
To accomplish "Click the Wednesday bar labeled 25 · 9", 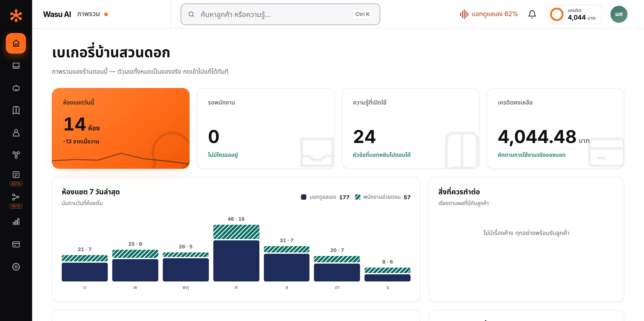I will pyautogui.click(x=135, y=265).
